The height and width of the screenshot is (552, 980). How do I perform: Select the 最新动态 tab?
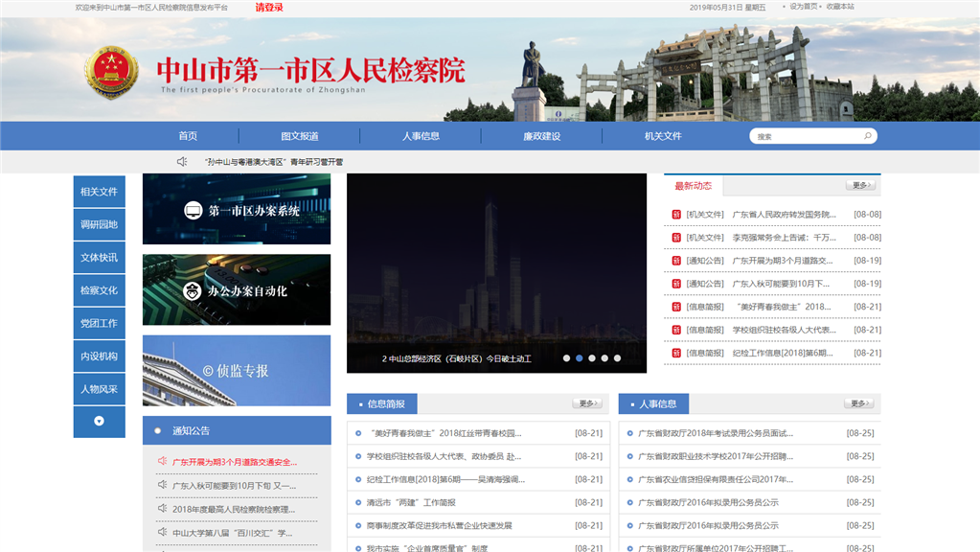(694, 186)
